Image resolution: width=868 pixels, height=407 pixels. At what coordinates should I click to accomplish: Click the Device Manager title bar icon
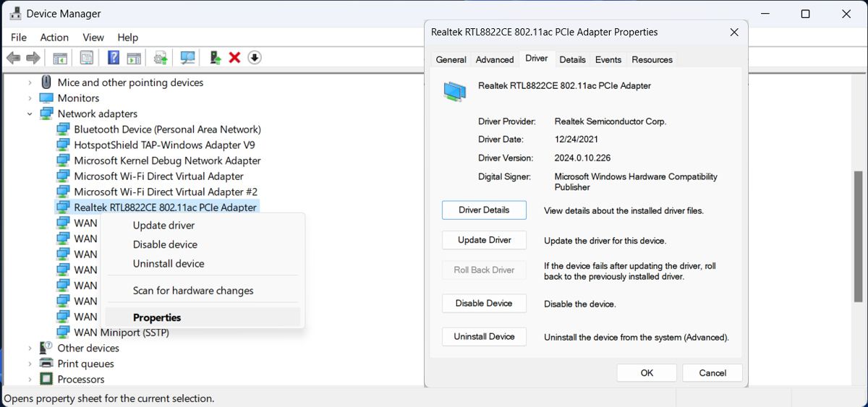click(14, 14)
